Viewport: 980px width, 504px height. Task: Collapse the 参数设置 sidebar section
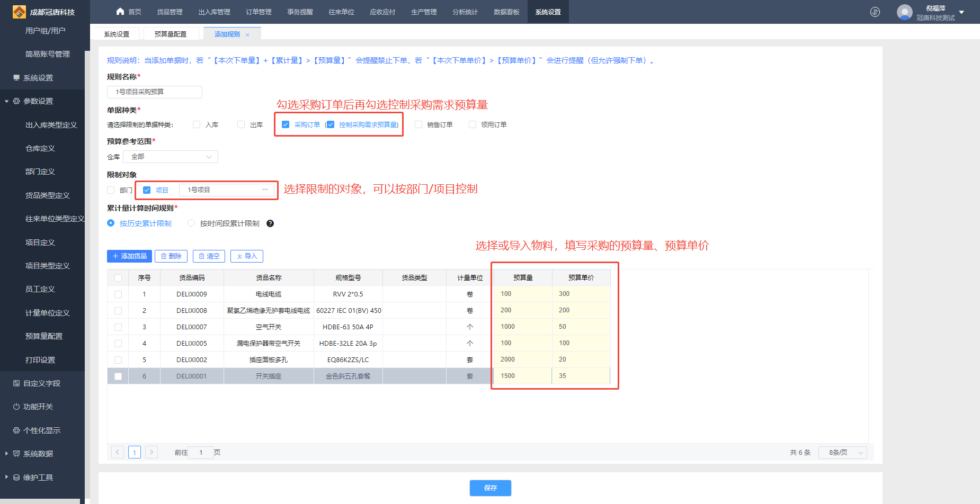[x=7, y=101]
